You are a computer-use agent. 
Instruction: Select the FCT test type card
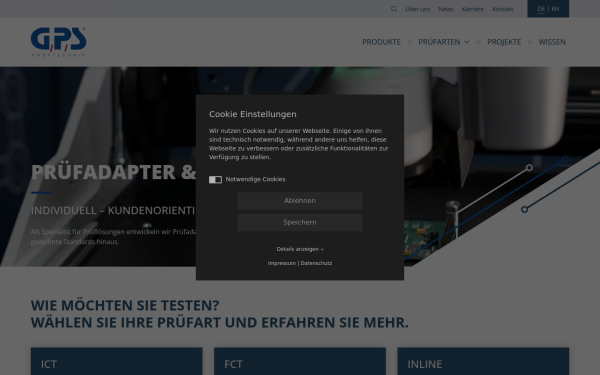(300, 361)
